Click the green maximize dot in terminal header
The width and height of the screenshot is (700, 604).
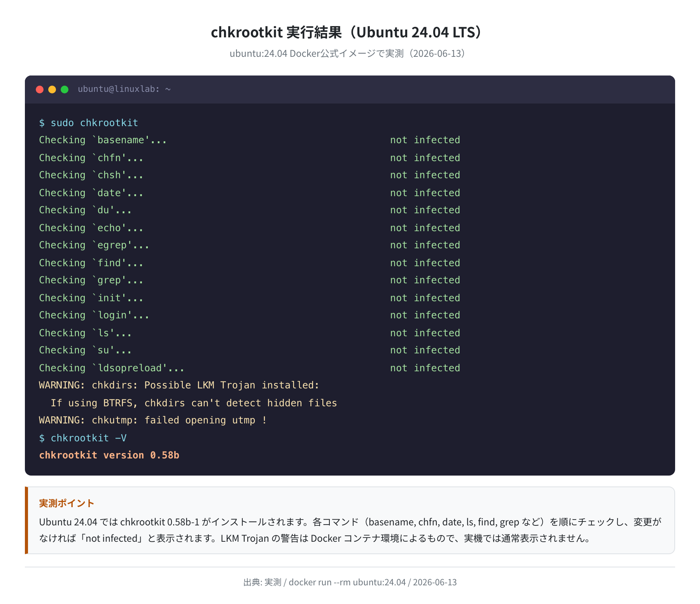[x=65, y=90]
